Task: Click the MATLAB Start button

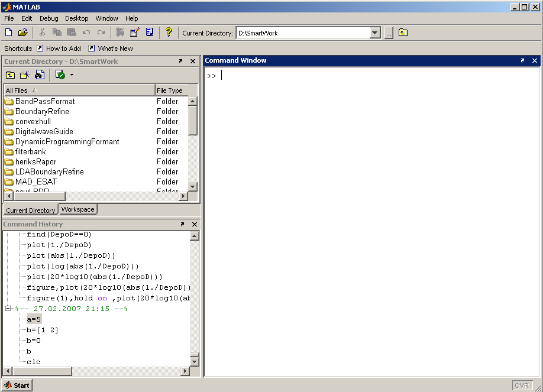Action: click(17, 385)
